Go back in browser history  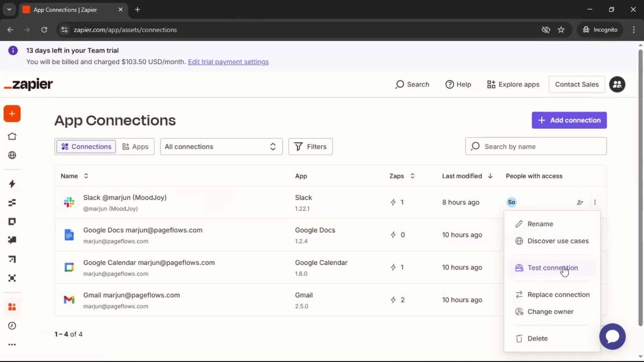10,30
